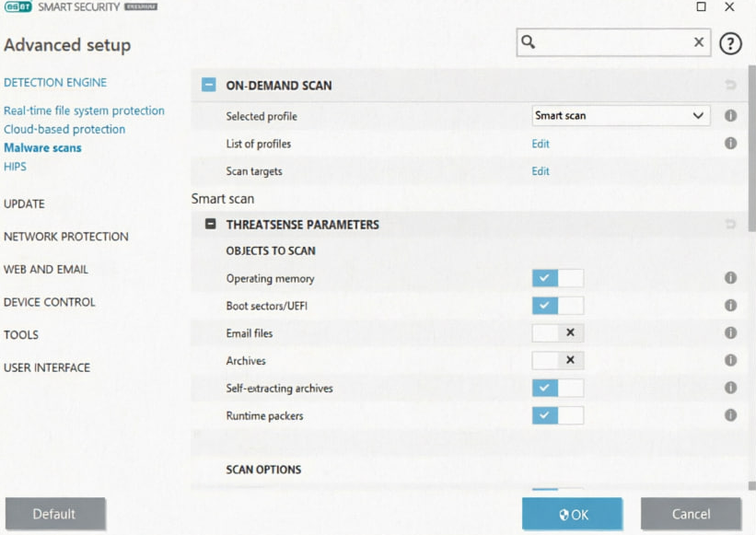Viewport: 756px width, 535px height.
Task: Revert On-Demand Scan section settings
Action: click(730, 86)
